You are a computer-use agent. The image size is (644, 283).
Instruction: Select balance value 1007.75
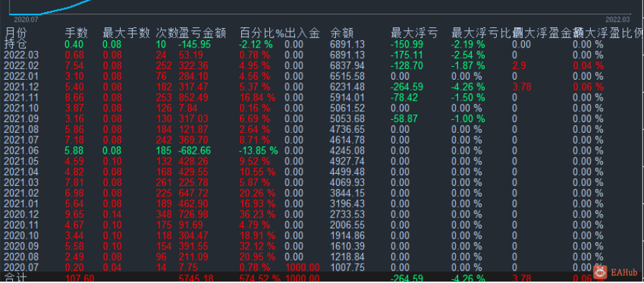point(347,269)
